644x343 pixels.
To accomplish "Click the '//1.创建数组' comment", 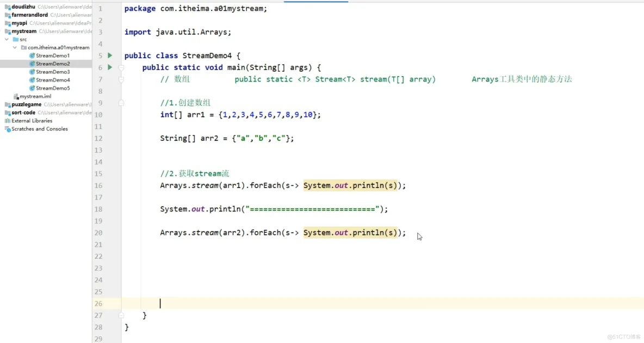I will tap(185, 103).
